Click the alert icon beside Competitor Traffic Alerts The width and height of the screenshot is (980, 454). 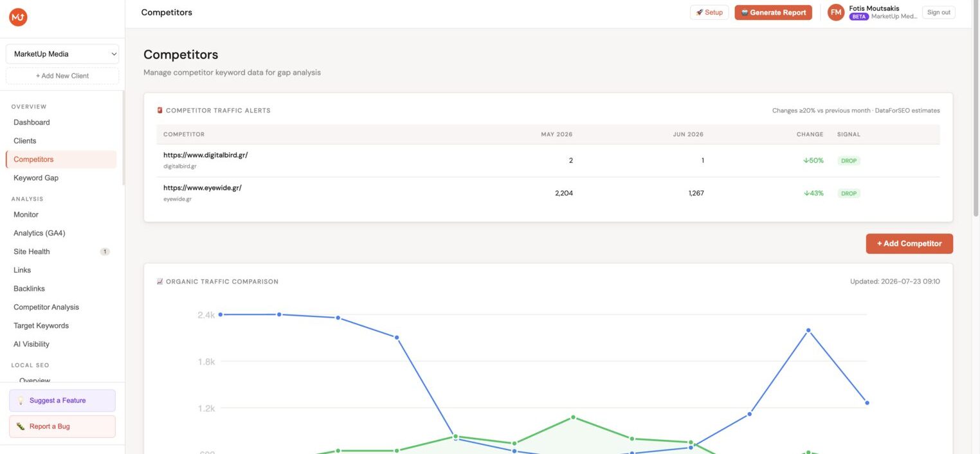(x=160, y=111)
